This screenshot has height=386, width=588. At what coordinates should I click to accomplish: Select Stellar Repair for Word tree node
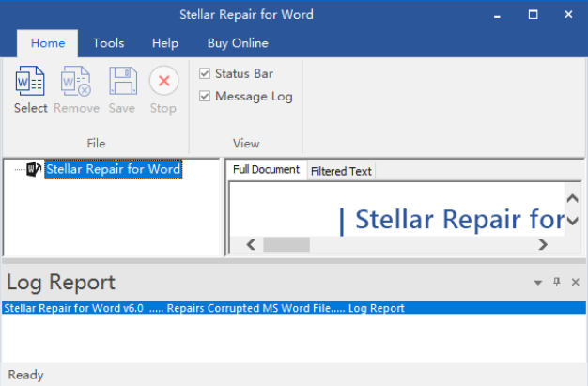[113, 170]
